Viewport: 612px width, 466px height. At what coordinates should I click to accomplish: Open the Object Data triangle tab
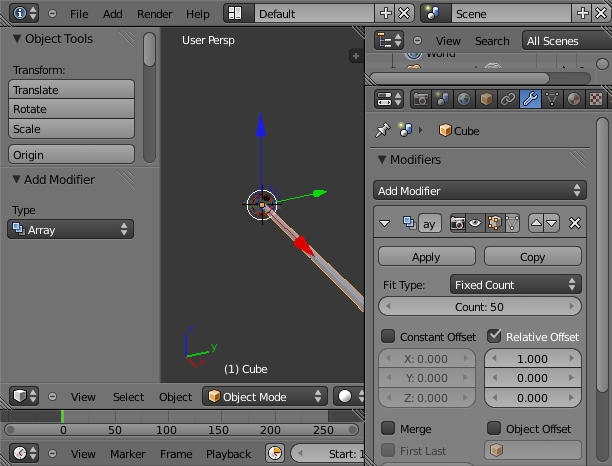pyautogui.click(x=552, y=99)
